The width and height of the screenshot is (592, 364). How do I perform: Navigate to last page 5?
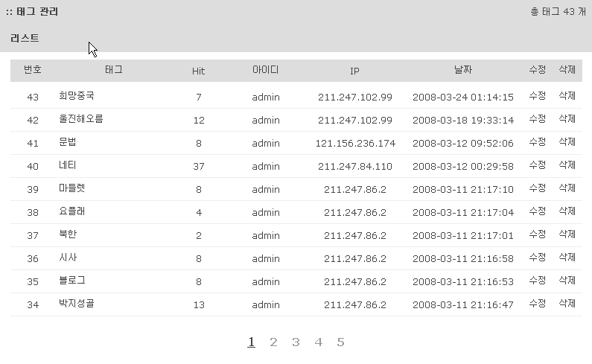pos(340,342)
